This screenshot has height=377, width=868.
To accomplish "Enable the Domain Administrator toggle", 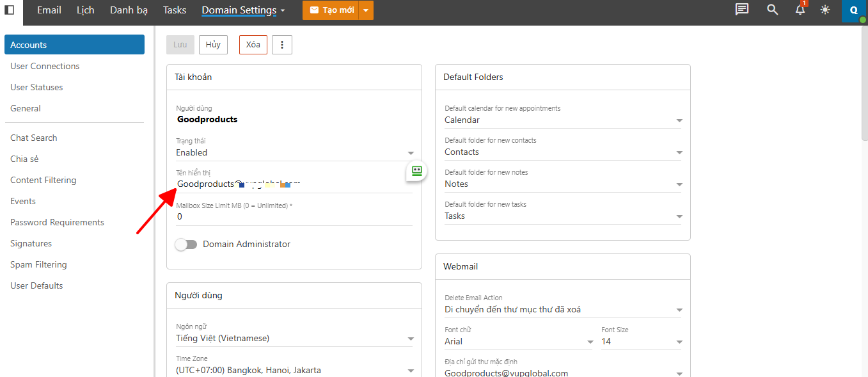I will [x=186, y=245].
